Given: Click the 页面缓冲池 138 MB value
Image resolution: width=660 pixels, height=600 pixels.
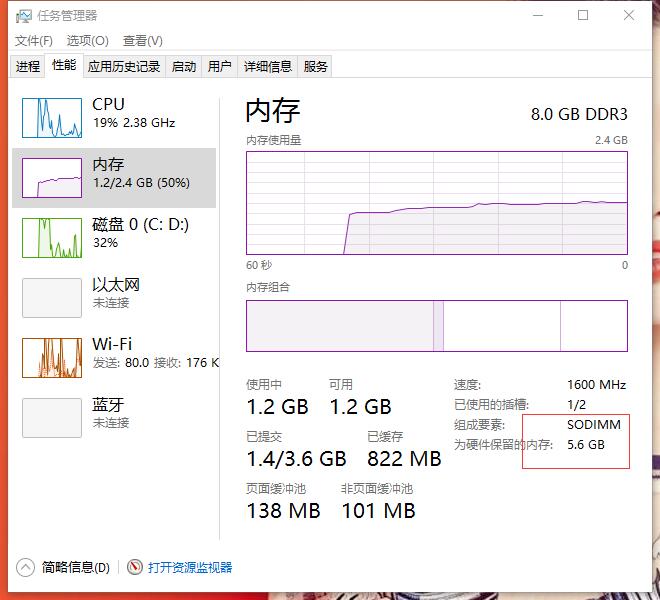Looking at the screenshot, I should click(283, 511).
